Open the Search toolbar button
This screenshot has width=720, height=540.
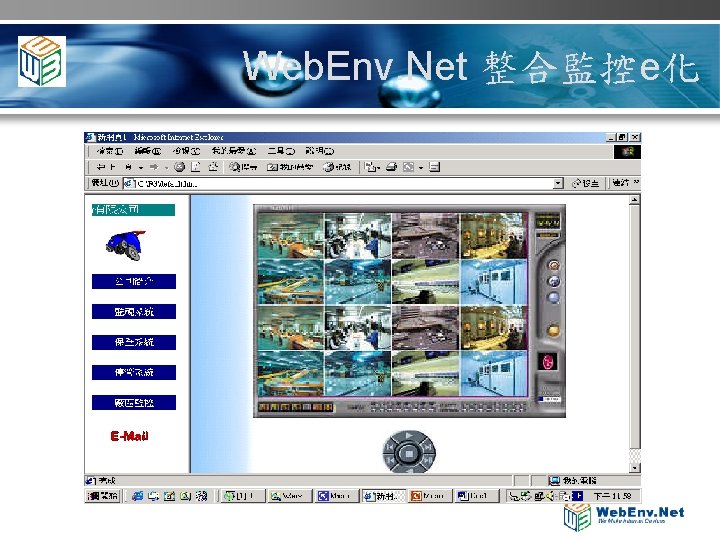(243, 167)
